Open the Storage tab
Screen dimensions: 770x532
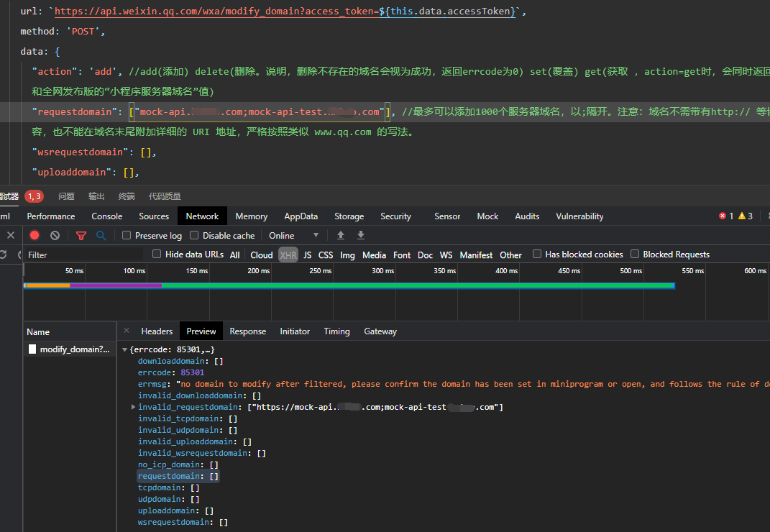[349, 216]
